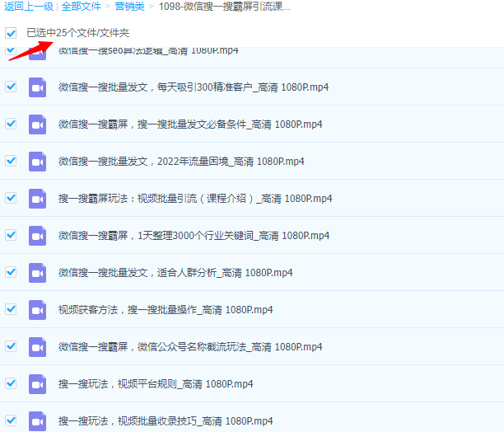This screenshot has height=432, width=504.
Task: Open file 搜一搜霸屏玩法：视频批量引流（课程介绍）
Action: pos(195,199)
